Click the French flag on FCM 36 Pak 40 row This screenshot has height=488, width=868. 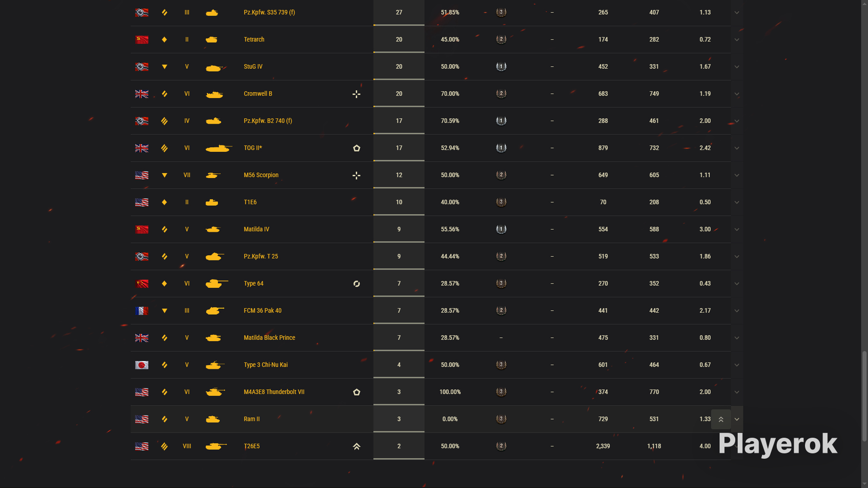click(142, 311)
